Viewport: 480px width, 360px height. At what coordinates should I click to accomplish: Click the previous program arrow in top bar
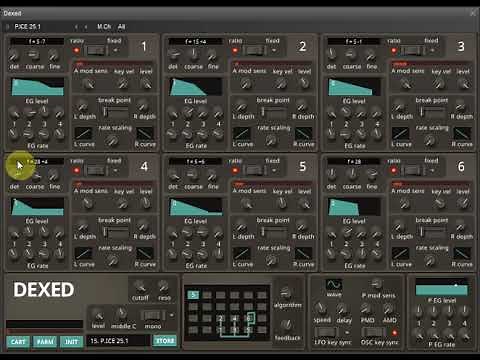pos(76,27)
